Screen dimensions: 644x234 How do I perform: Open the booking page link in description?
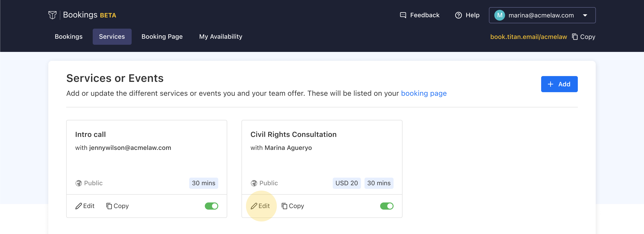coord(424,94)
